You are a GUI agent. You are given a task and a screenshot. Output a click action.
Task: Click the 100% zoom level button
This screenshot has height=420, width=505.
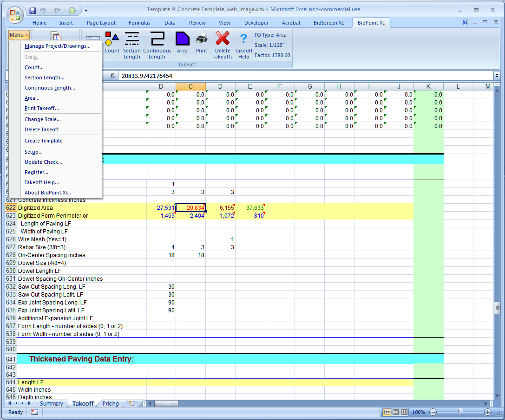419,412
